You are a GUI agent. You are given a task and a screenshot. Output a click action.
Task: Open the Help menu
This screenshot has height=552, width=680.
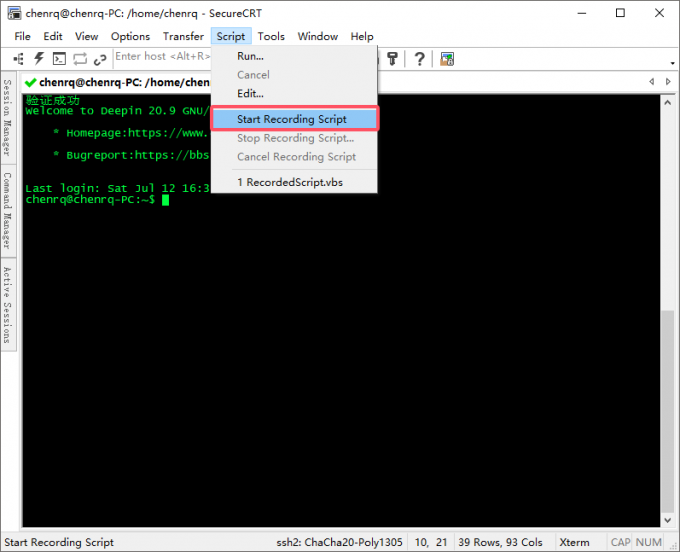pos(362,36)
